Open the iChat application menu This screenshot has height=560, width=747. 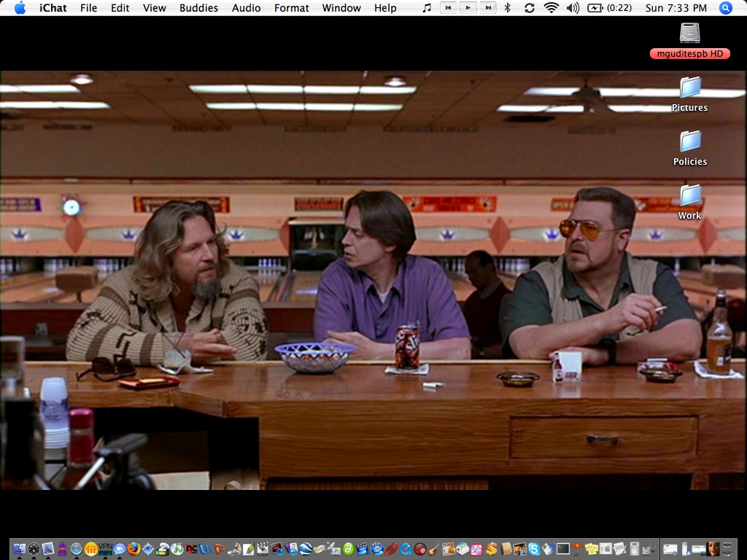(53, 8)
